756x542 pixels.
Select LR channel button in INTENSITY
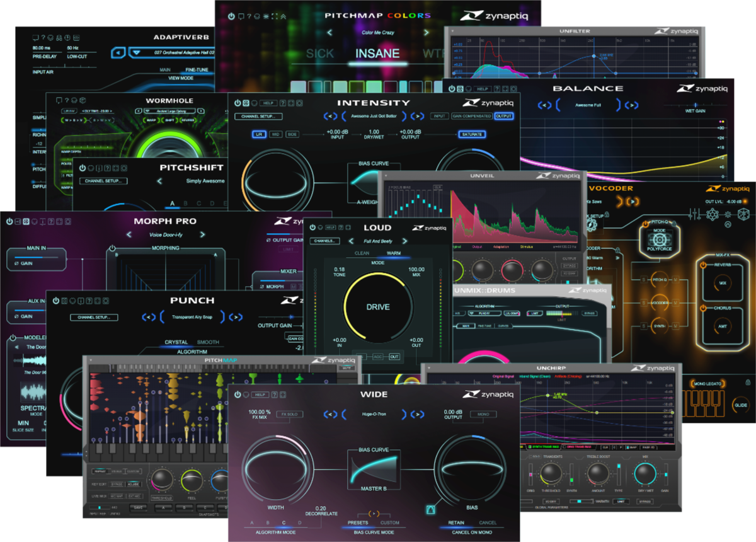[x=258, y=134]
